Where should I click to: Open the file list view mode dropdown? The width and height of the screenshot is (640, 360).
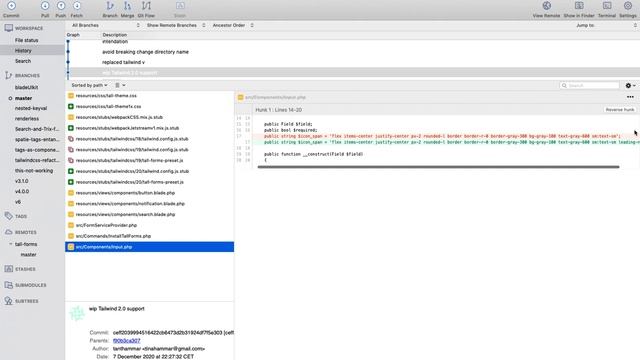point(120,85)
